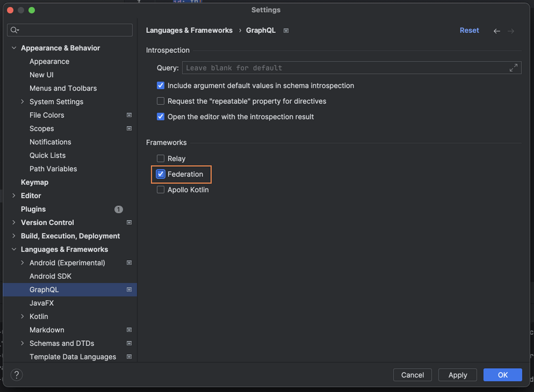Click the expand-editor icon in Query field
534x392 pixels.
[513, 67]
